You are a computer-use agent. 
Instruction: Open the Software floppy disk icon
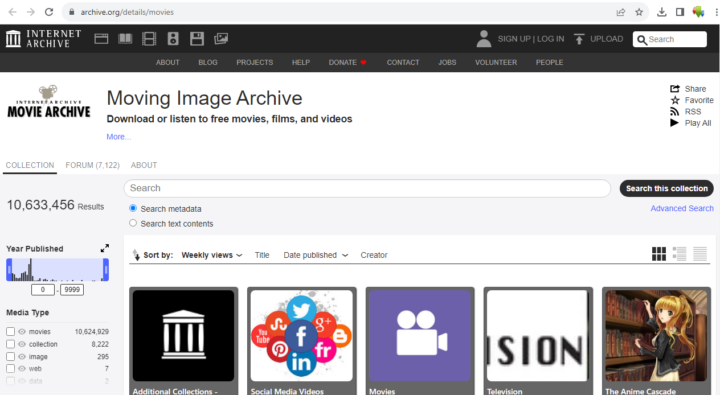coord(197,39)
